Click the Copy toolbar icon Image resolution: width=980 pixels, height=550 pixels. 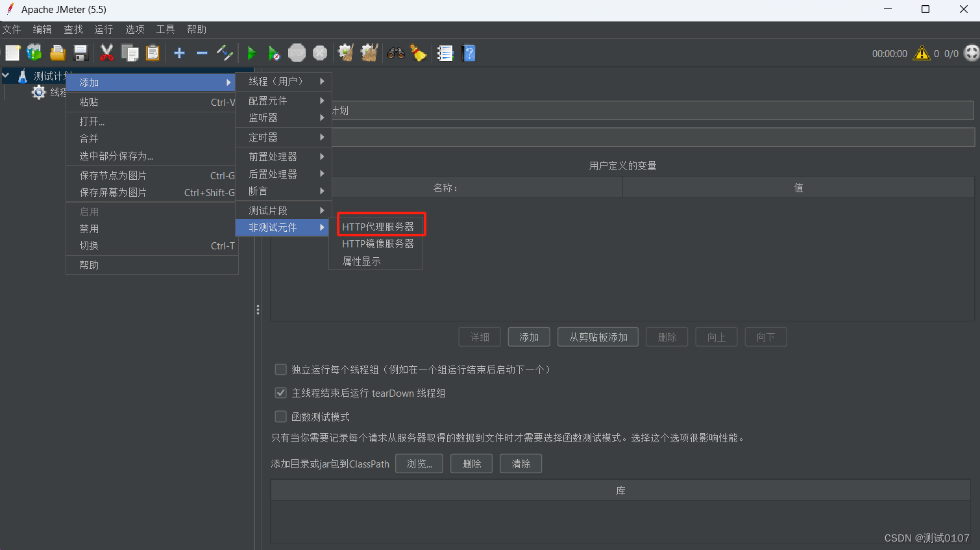130,53
